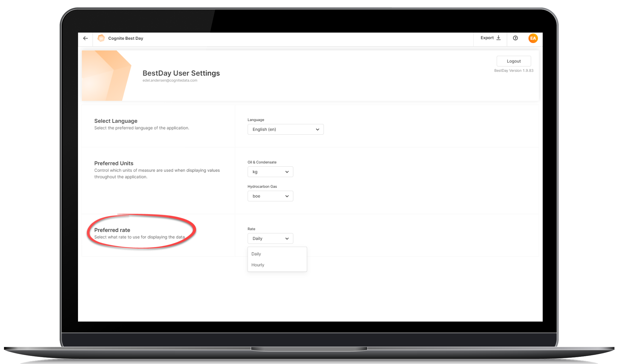Viewport: 621px width, 364px height.
Task: Click the Select Language heading
Action: pyautogui.click(x=116, y=121)
